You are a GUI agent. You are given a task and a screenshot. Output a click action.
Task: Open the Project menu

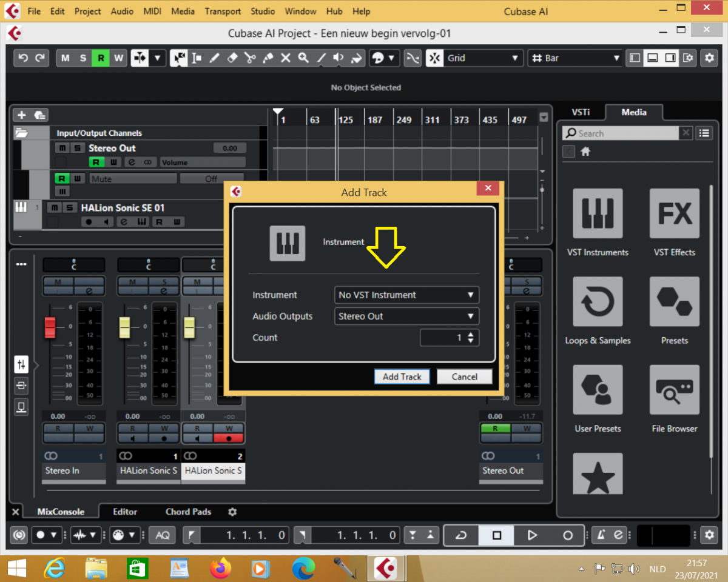[x=88, y=11]
